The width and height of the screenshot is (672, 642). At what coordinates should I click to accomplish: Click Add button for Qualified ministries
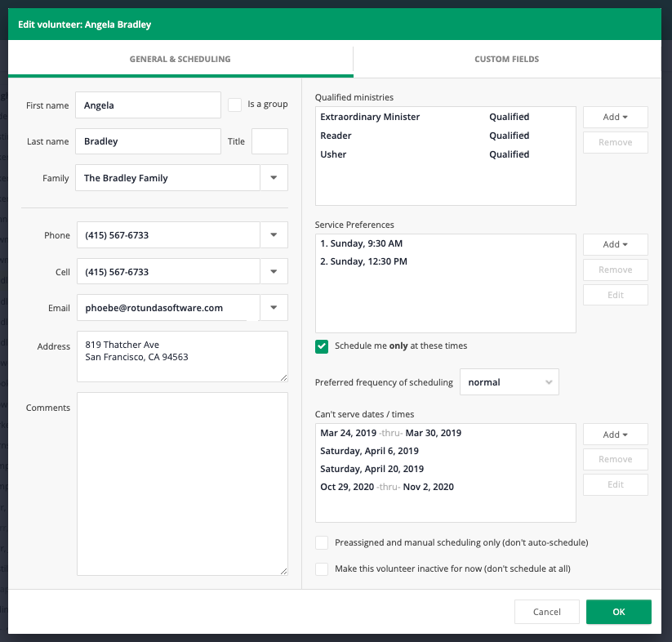click(615, 117)
